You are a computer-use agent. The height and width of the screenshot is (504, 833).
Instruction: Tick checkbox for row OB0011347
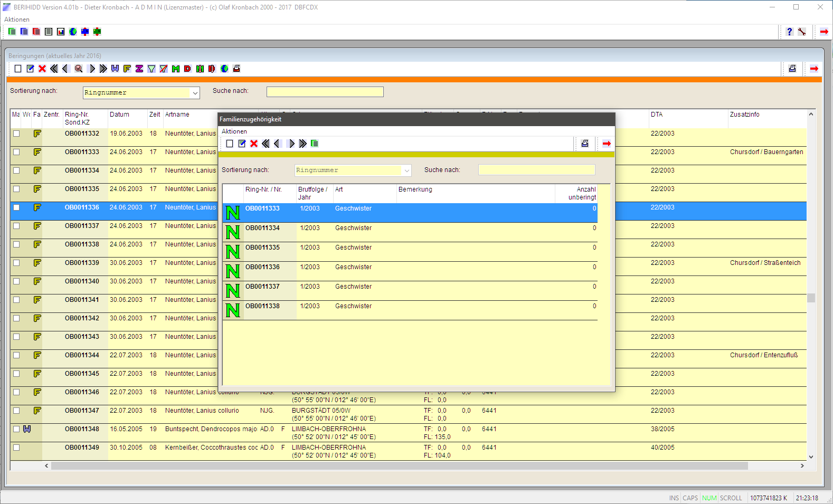point(16,411)
